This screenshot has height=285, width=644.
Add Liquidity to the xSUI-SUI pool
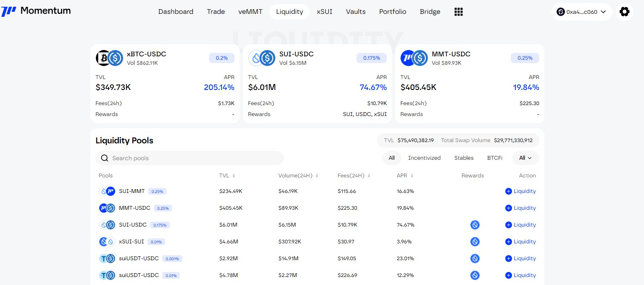point(520,242)
